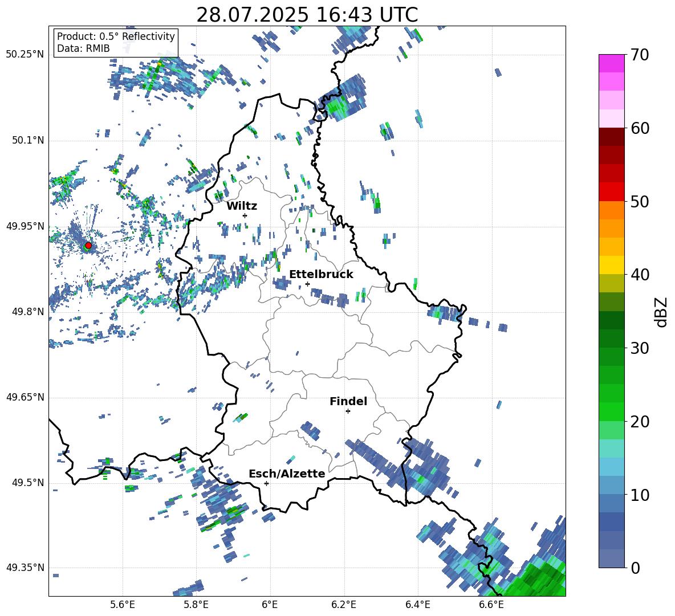Click the magenta swatch at top of colorbar
The image size is (675, 616).
[x=611, y=63]
